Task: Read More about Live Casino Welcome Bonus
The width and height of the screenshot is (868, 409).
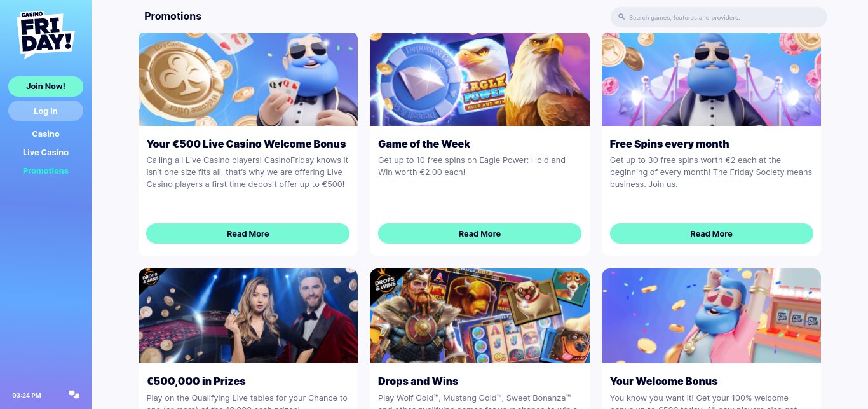Action: (248, 233)
